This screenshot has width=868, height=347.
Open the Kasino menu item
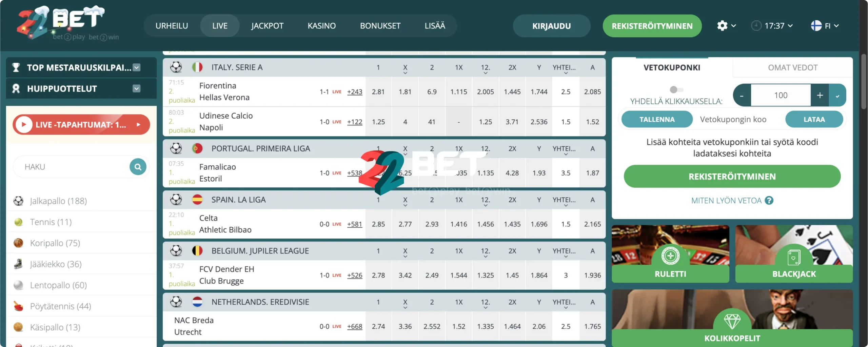pyautogui.click(x=321, y=26)
